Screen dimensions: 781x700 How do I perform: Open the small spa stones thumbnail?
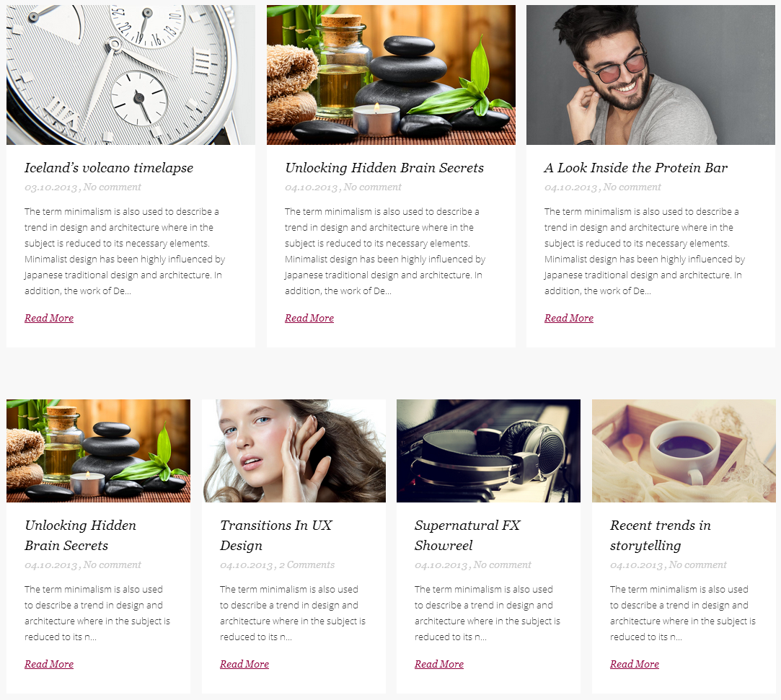pos(98,451)
